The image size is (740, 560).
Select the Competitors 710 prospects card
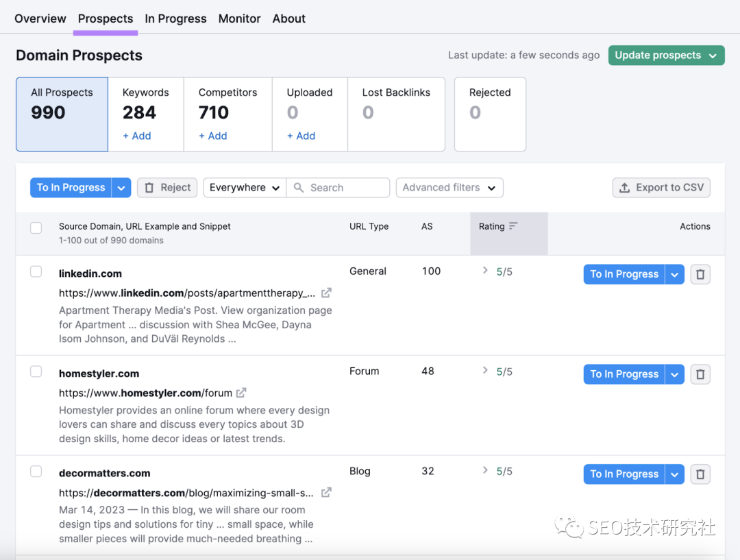coord(227,114)
